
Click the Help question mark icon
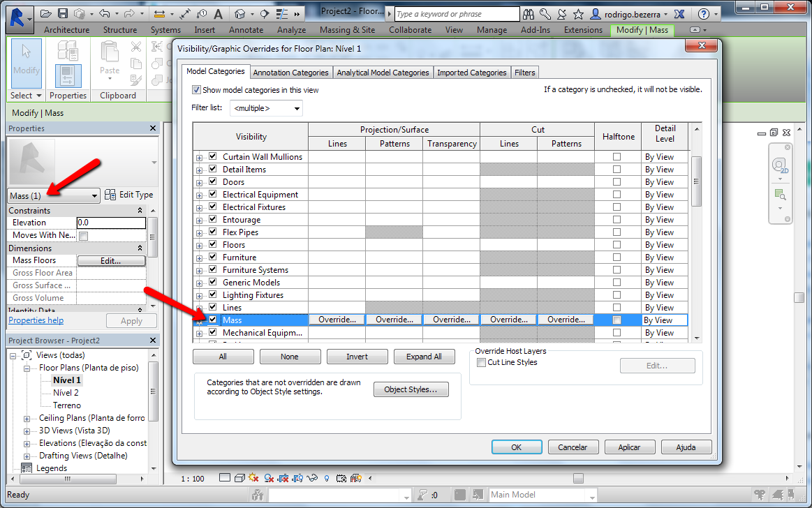pos(703,14)
